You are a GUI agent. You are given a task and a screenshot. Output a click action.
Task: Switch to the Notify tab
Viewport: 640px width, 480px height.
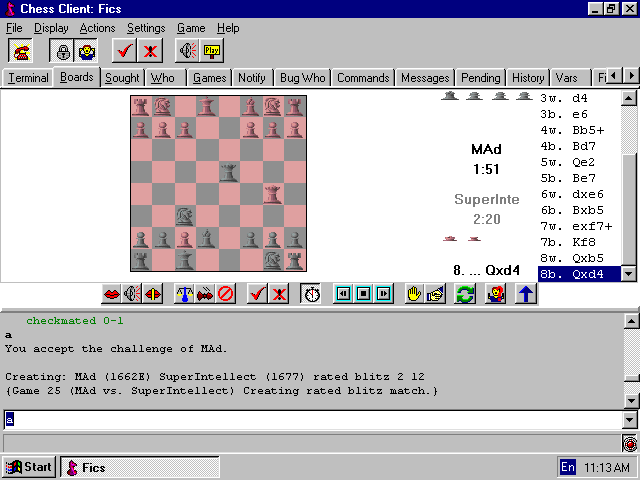pos(252,78)
